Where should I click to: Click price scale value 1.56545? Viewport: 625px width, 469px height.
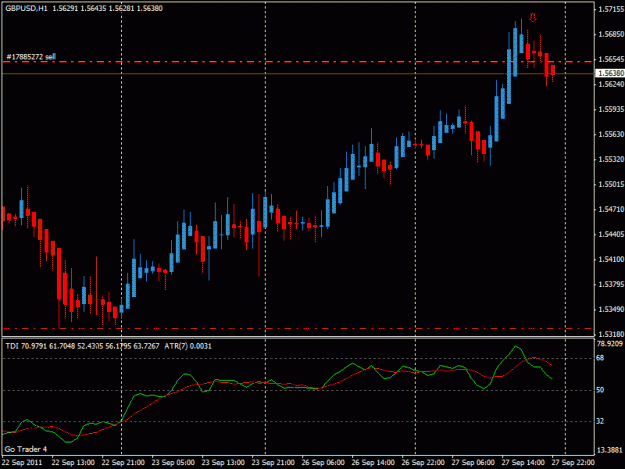[611, 59]
